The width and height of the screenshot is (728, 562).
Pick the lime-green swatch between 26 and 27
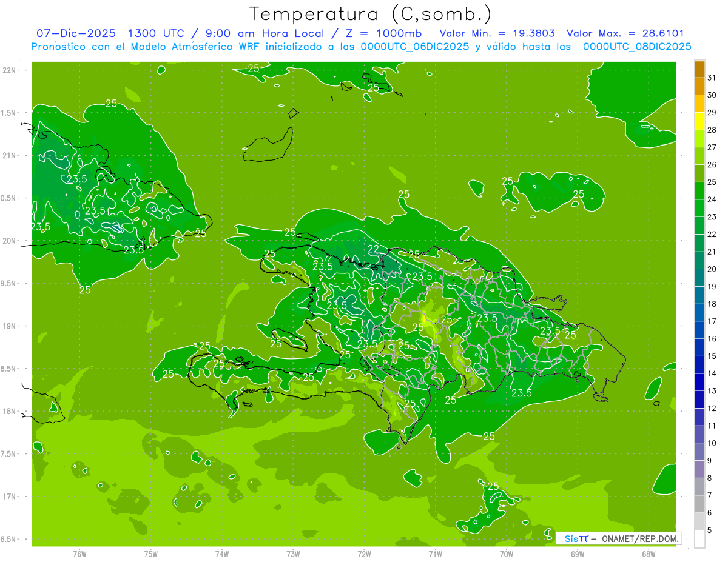(699, 156)
